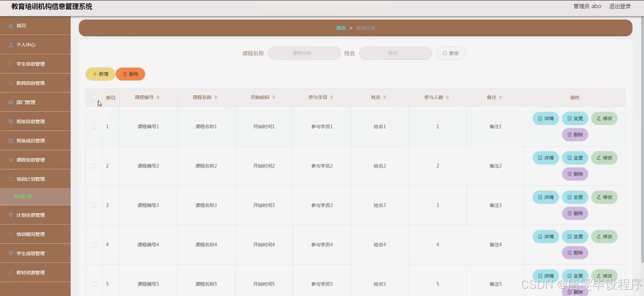Open 详情 for row 课程编号4
Screen dimensions: 644x296
tap(546, 237)
